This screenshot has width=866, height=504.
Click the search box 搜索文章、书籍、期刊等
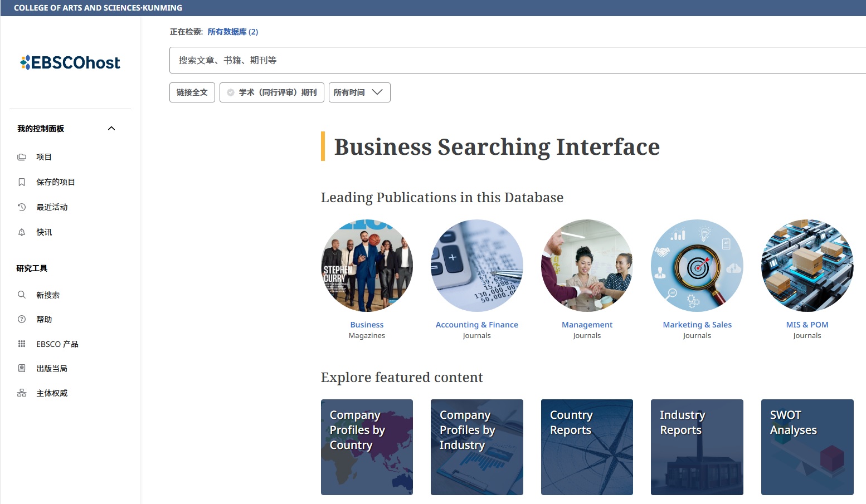click(x=518, y=60)
